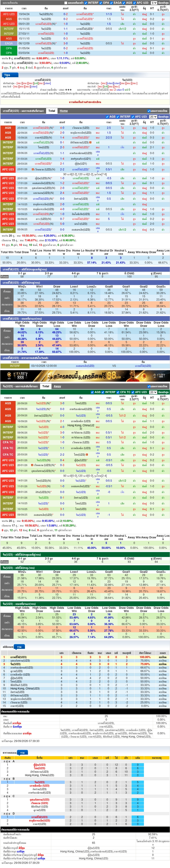Open ซาอุดิอาระเบีย(U23) in Group D standings
This screenshot has height=868, width=170.
[x=39, y=821]
